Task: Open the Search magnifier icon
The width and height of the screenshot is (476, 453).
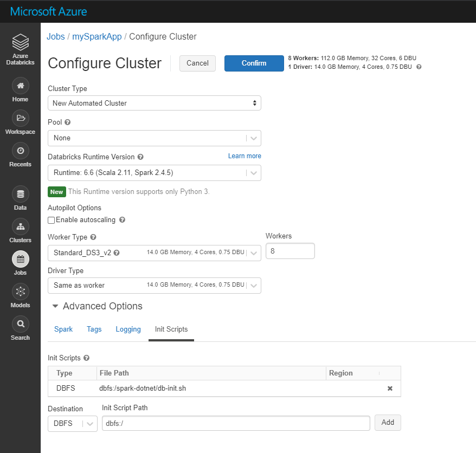Action: click(21, 324)
